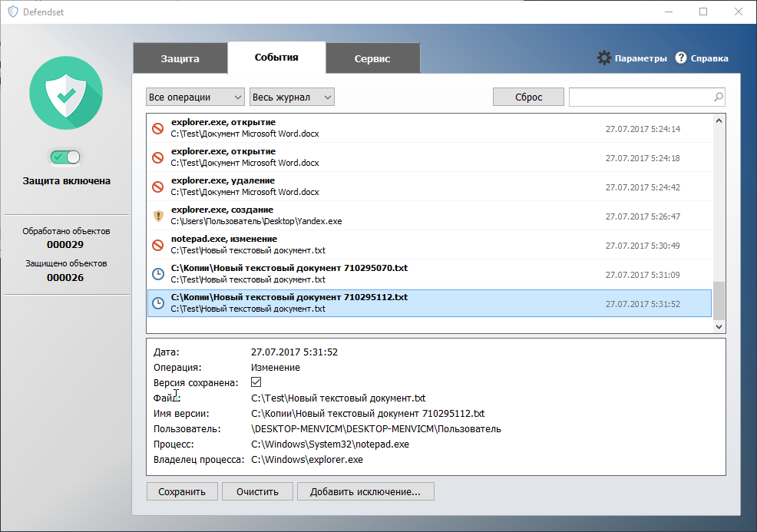This screenshot has width=757, height=532.
Task: Click path C:\Users\Пользователь\Desktop\Yandex.exe
Action: [256, 221]
